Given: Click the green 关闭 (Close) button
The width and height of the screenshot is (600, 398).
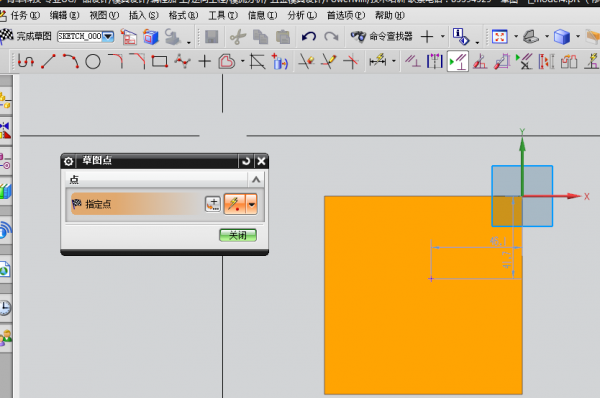Looking at the screenshot, I should [238, 235].
